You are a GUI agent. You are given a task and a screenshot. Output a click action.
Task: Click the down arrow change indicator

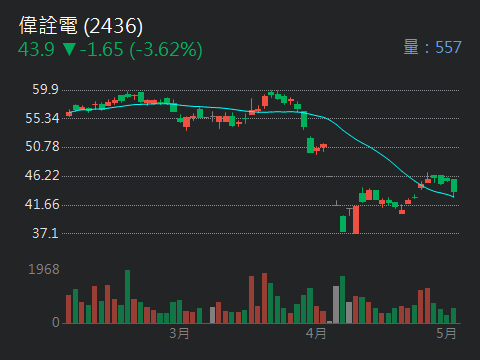(x=70, y=50)
